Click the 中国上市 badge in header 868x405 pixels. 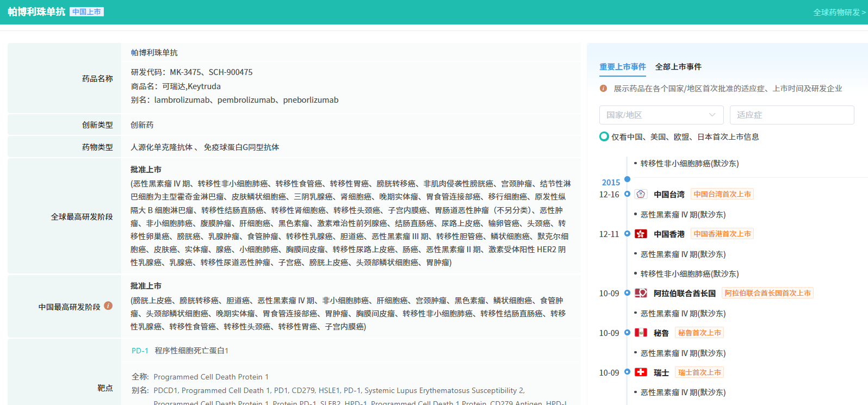86,12
